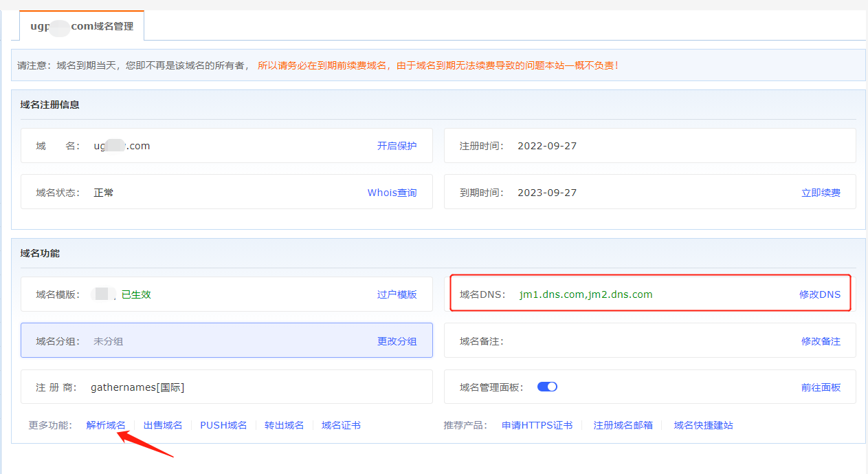Click 立即续费 to renew domain
This screenshot has width=868, height=474.
(821, 193)
